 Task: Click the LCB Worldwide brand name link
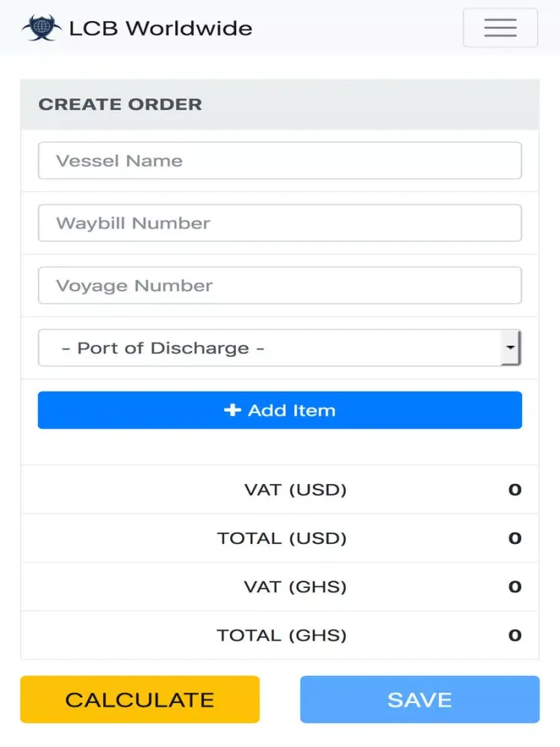(x=161, y=28)
